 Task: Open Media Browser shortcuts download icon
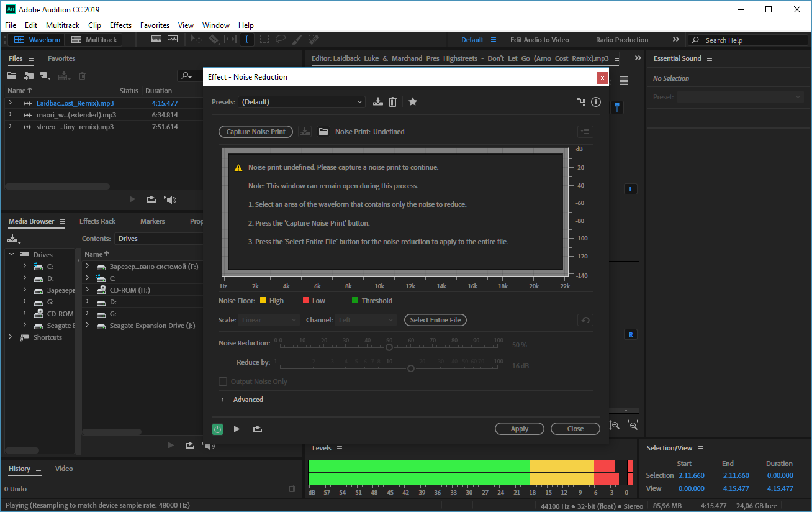click(14, 239)
